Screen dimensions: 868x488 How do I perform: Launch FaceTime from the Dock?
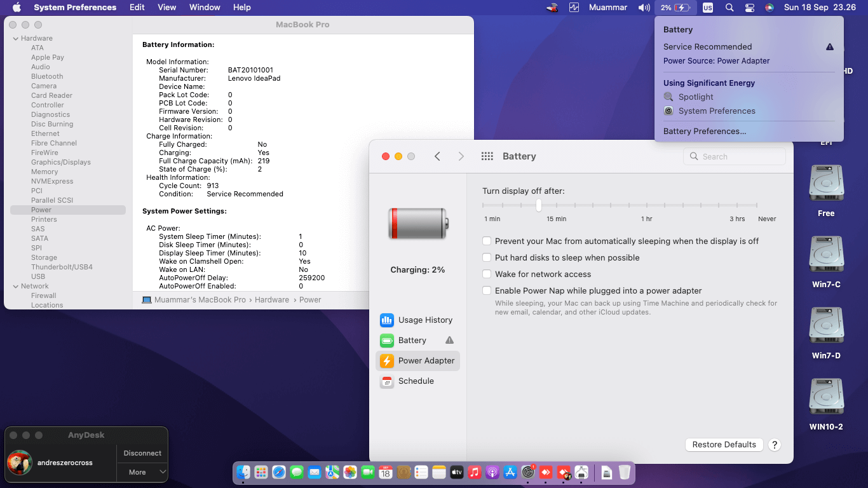click(368, 472)
